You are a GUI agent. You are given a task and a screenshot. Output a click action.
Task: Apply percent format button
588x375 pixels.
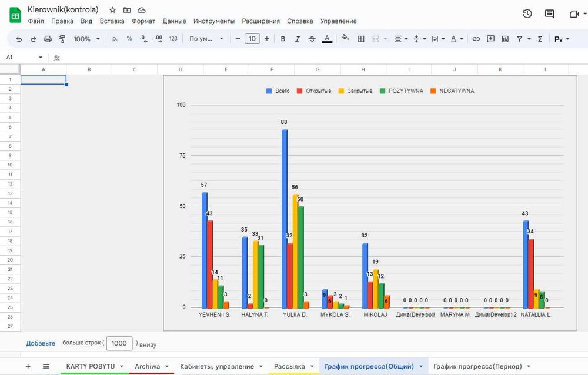click(129, 39)
